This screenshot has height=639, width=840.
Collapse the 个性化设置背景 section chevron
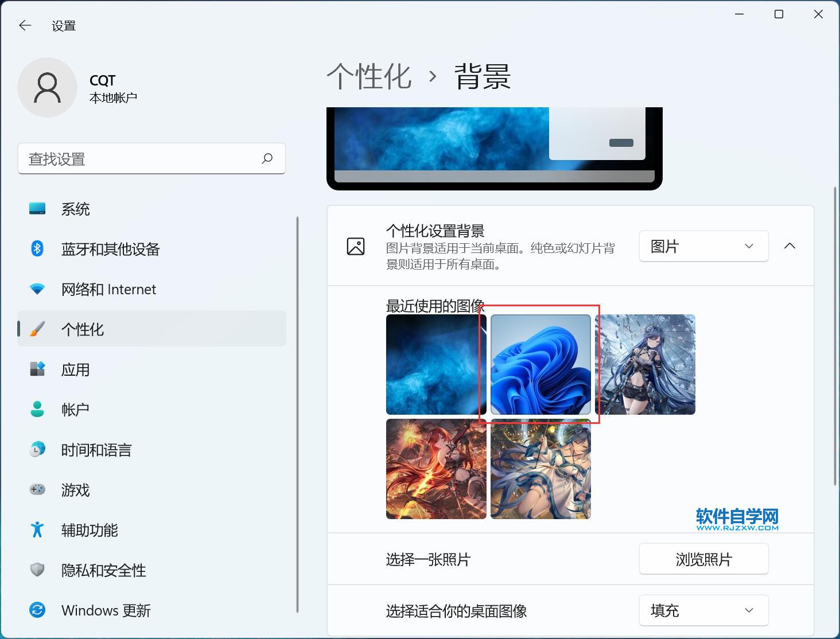(790, 246)
